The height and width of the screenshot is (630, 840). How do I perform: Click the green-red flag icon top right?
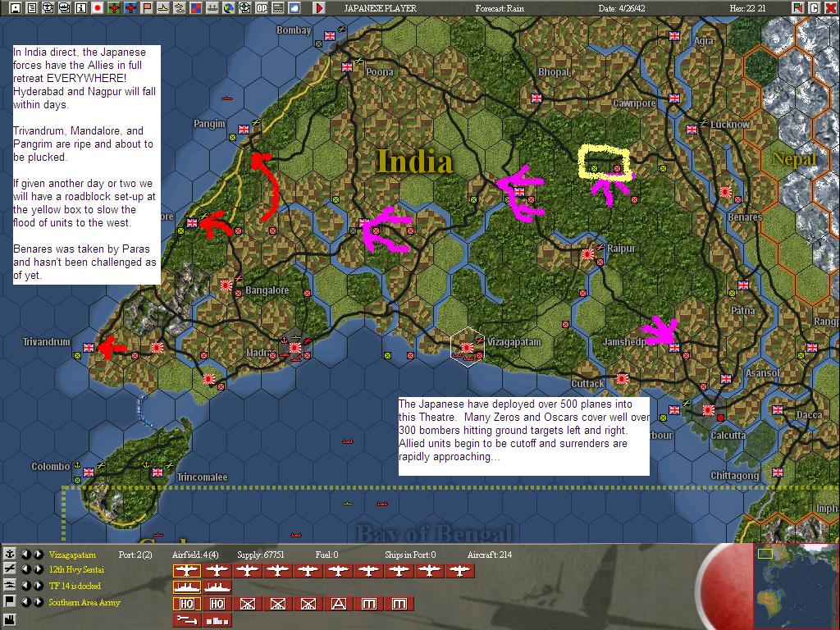[x=798, y=8]
